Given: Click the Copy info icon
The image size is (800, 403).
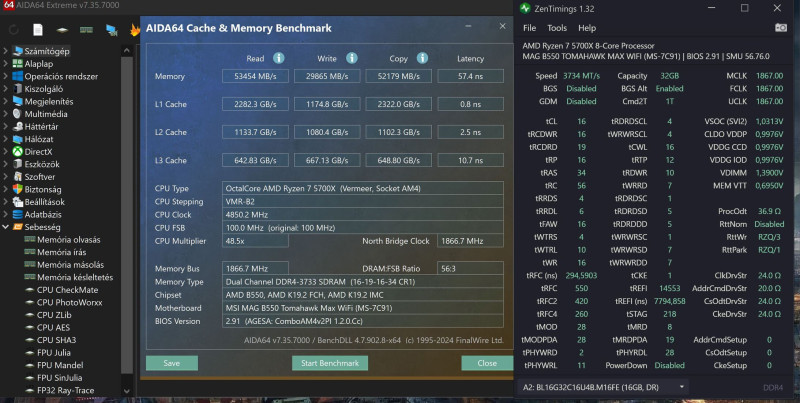Looking at the screenshot, I should (422, 58).
